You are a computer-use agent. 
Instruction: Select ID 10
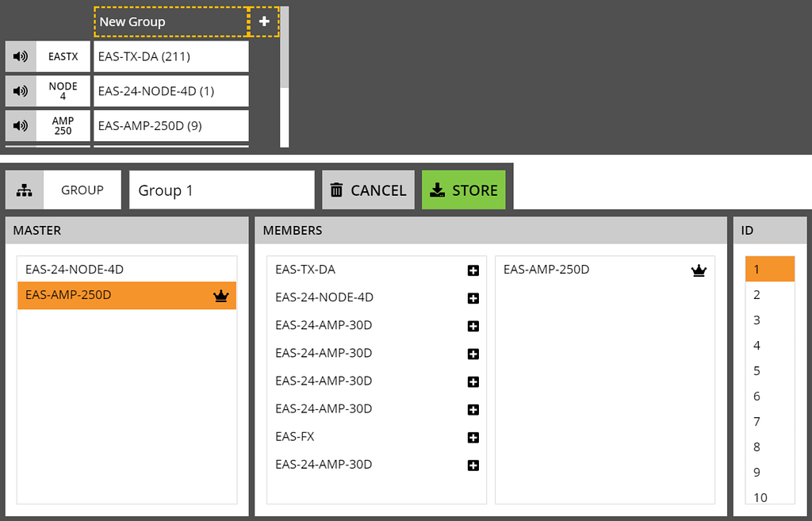[770, 495]
